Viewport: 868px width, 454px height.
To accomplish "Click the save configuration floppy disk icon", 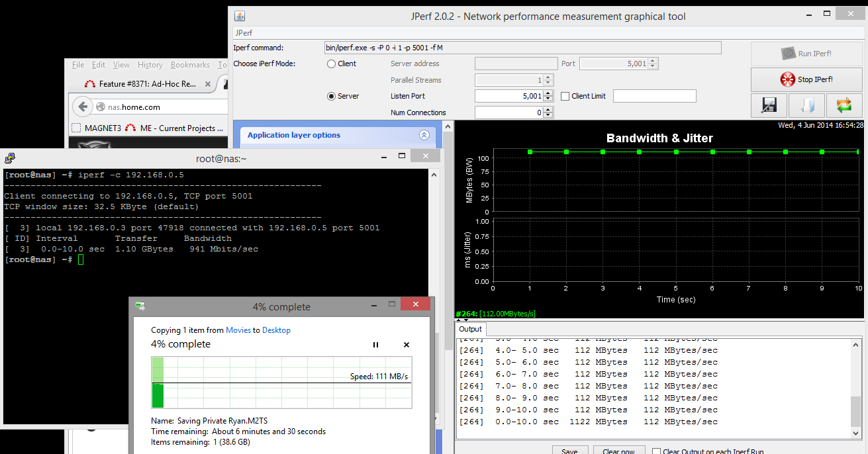I will (769, 105).
